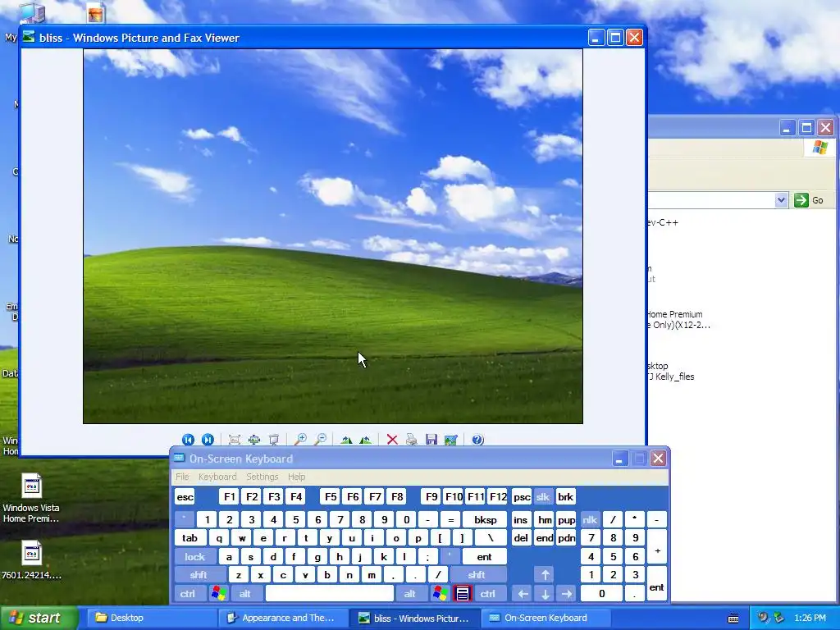The width and height of the screenshot is (840, 630).
Task: Rotate the picture counterclockwise
Action: 366,440
